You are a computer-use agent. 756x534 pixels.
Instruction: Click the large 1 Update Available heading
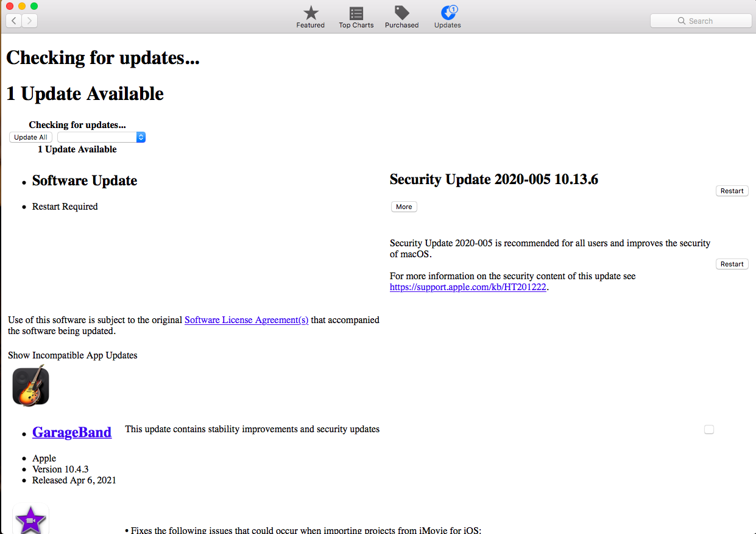85,93
